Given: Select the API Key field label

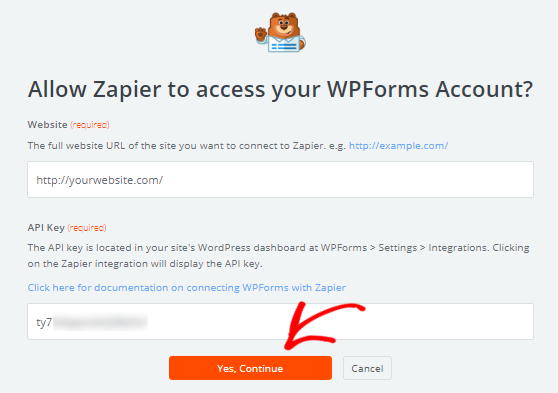Looking at the screenshot, I should (46, 227).
